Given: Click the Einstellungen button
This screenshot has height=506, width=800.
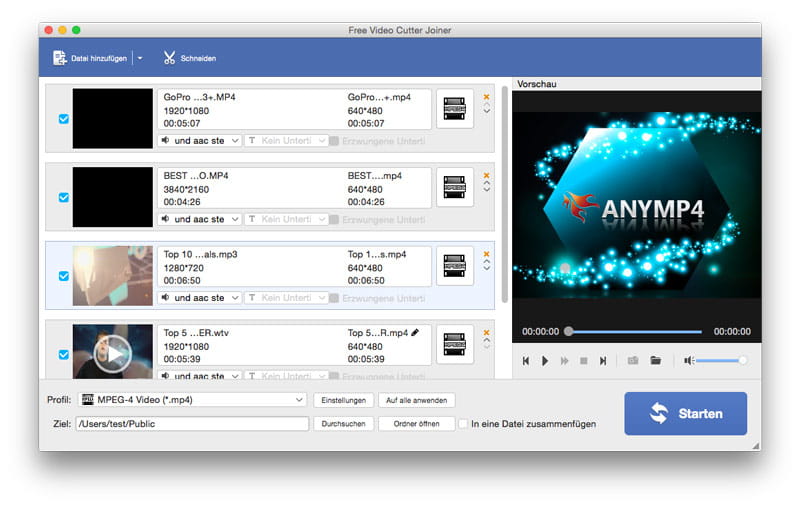Looking at the screenshot, I should coord(343,400).
